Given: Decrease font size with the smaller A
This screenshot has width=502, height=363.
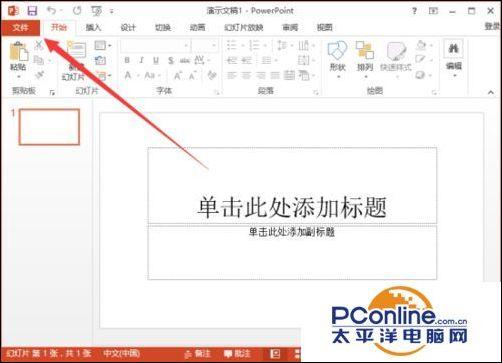Looking at the screenshot, I should click(193, 76).
